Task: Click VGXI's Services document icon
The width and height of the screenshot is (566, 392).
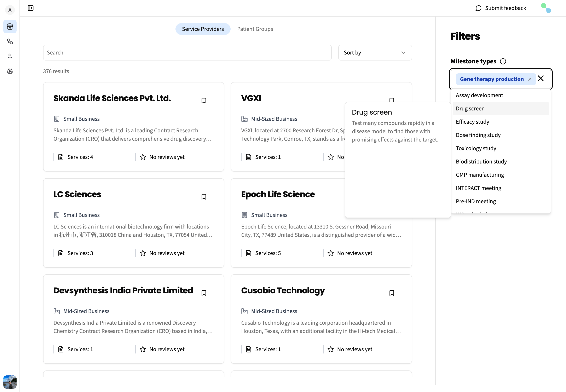Action: [x=248, y=157]
